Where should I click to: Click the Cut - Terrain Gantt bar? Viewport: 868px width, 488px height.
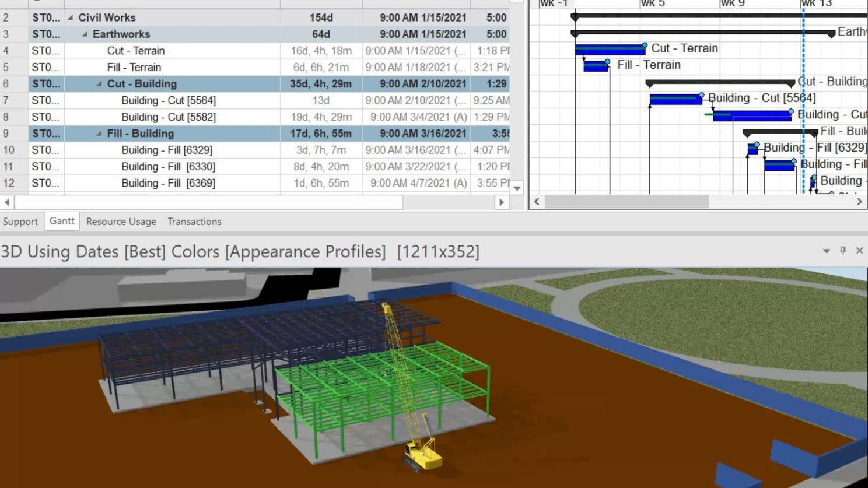point(610,50)
